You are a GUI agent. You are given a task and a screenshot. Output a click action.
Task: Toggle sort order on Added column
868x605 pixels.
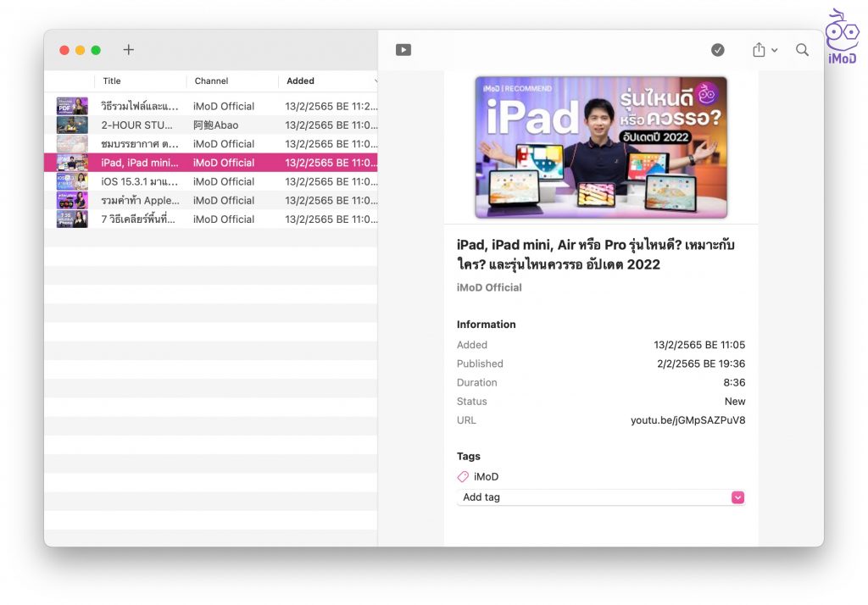coord(301,81)
